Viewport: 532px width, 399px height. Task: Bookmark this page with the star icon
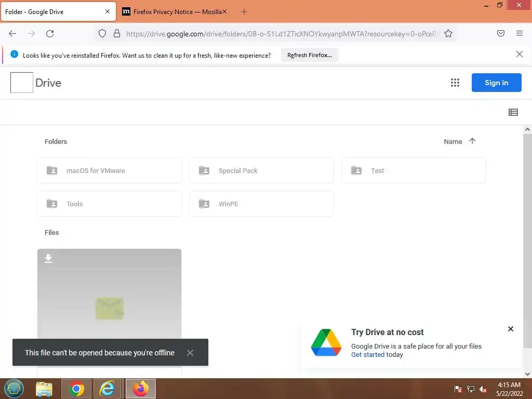[448, 33]
